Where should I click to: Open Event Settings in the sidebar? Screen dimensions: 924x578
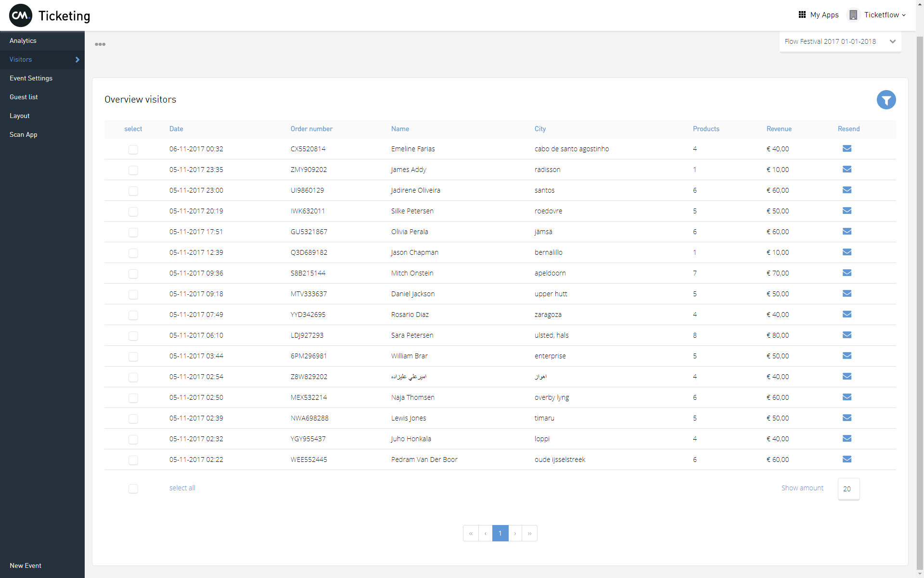42,79
